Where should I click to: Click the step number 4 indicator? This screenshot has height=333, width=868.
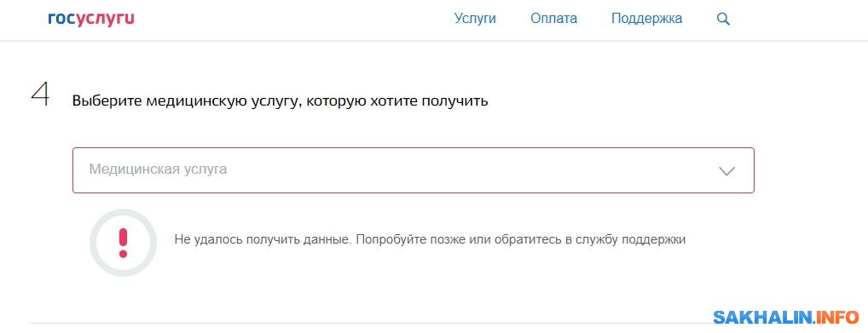click(x=40, y=95)
